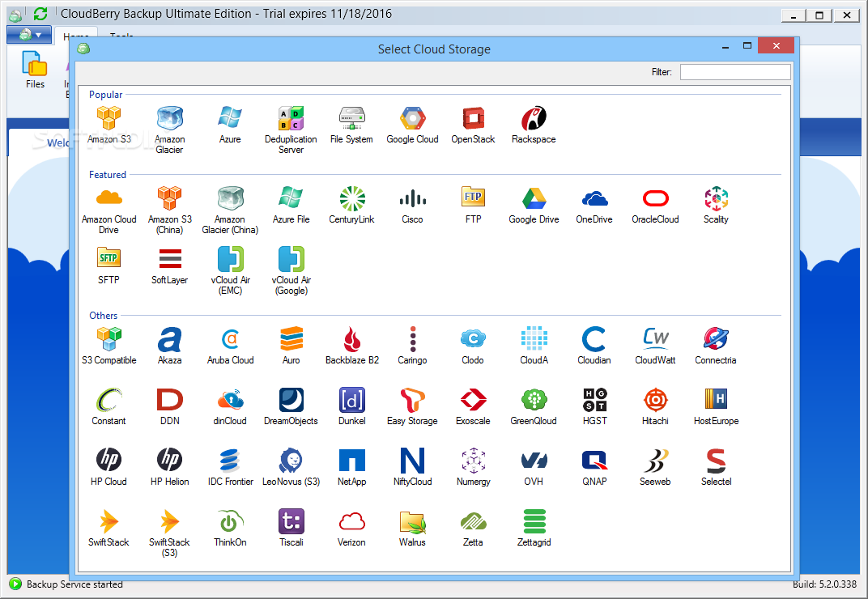The width and height of the screenshot is (868, 599).
Task: Select NetApp storage
Action: pos(352,468)
